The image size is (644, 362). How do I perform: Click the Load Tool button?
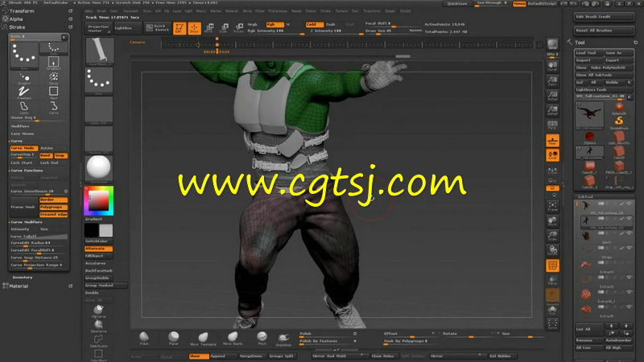[589, 53]
